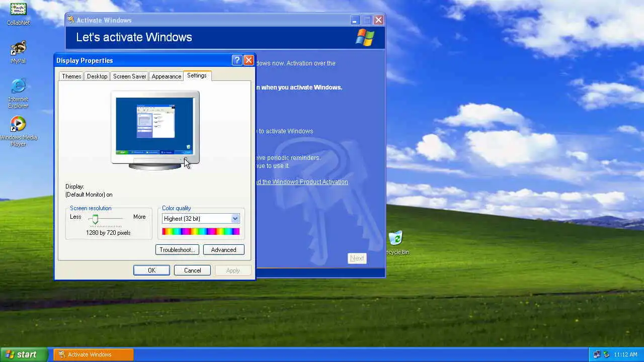644x362 pixels.
Task: Switch to the Themes tab
Action: pos(71,76)
